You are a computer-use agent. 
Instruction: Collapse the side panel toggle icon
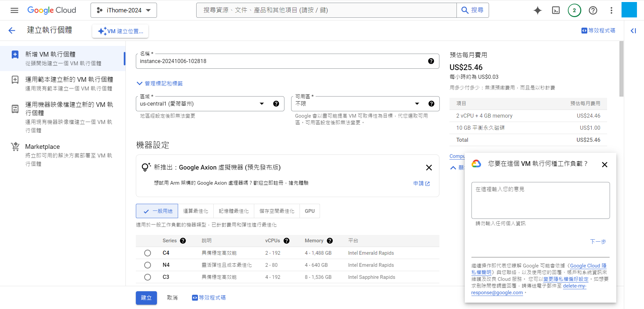coord(633,31)
